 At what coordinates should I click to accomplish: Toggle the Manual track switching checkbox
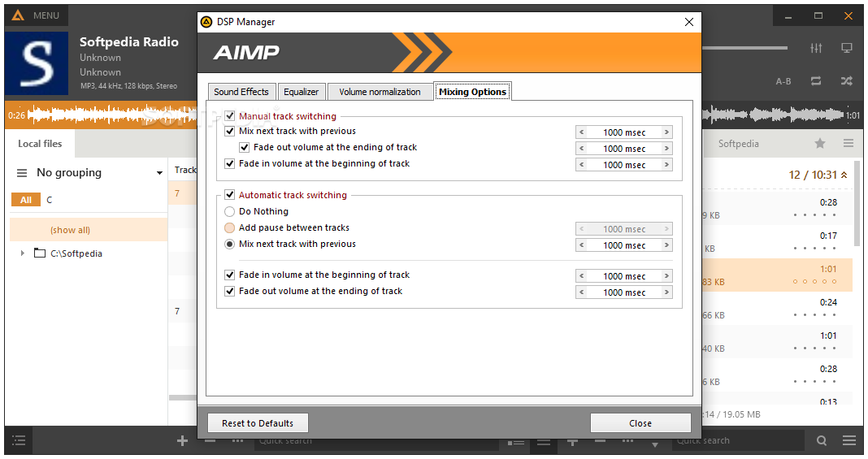pos(230,116)
